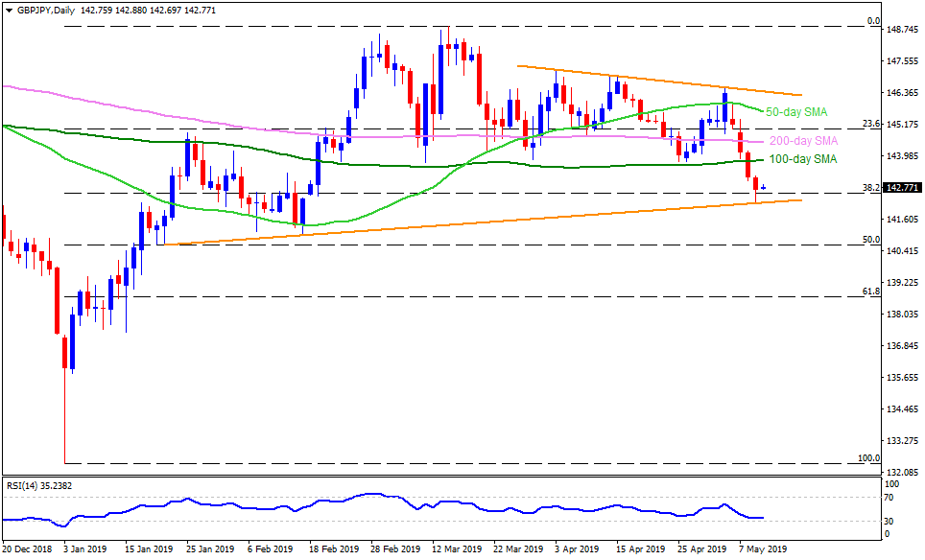Click the 61.8 Fibonacci level label
The height and width of the screenshot is (560, 925).
[x=872, y=291]
